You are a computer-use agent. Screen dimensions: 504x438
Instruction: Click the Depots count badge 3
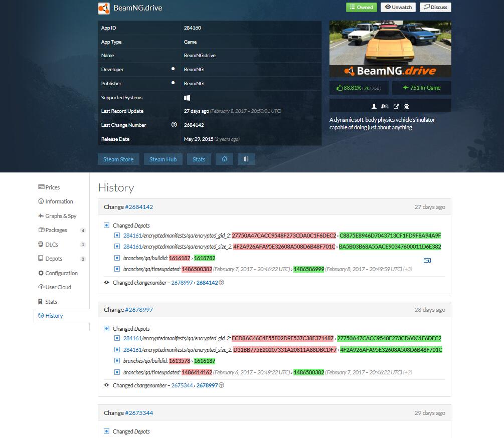click(x=83, y=259)
